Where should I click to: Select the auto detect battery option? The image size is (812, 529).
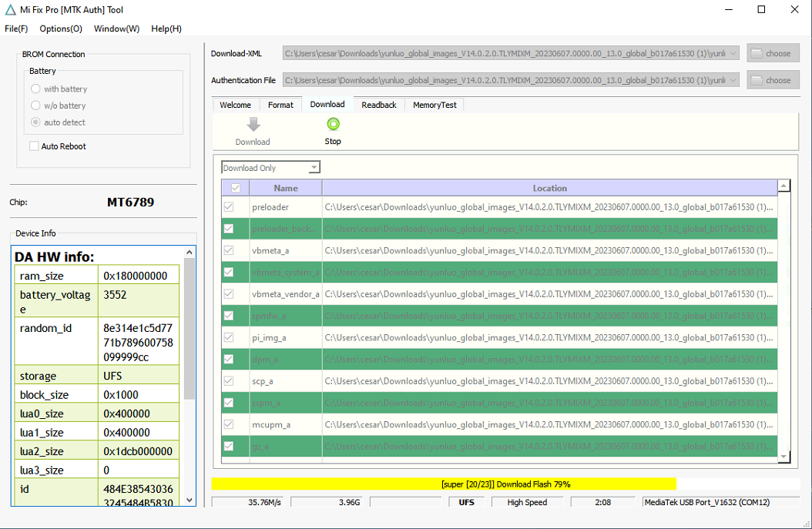tap(35, 122)
